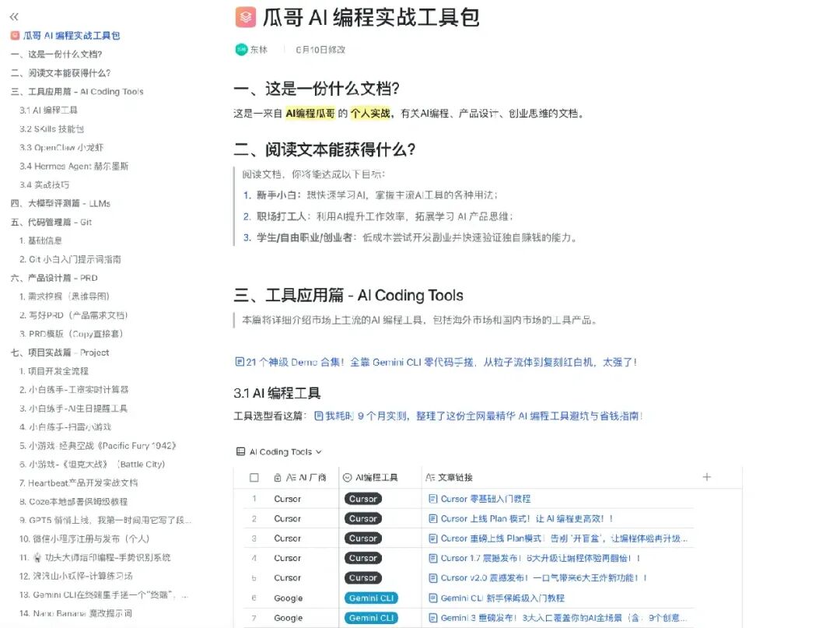Image resolution: width=840 pixels, height=628 pixels.
Task: Go to 四、大模型评测篇 - LLMs in outline
Action: (61, 203)
